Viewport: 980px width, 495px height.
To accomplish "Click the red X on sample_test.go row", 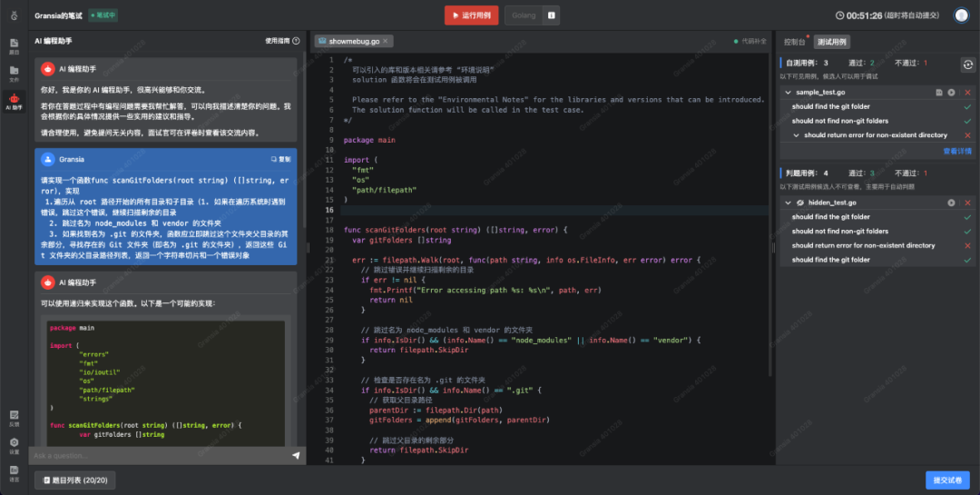I will click(x=967, y=93).
